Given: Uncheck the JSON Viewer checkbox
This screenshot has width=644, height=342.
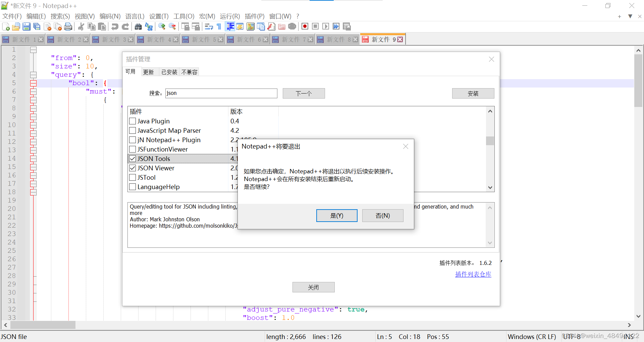Looking at the screenshot, I should click(132, 168).
